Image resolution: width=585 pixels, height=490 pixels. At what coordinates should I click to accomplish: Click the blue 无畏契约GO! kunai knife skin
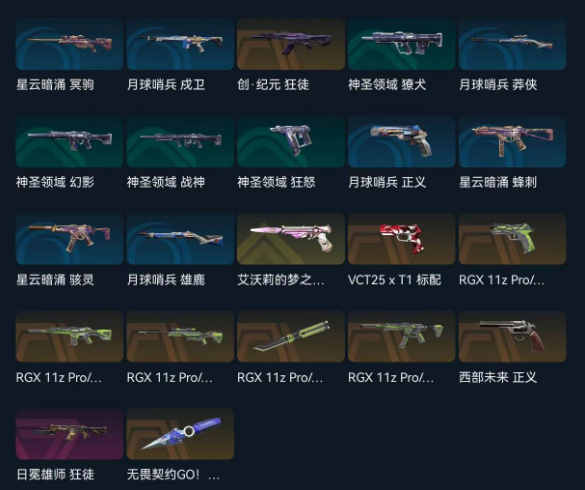tap(180, 434)
